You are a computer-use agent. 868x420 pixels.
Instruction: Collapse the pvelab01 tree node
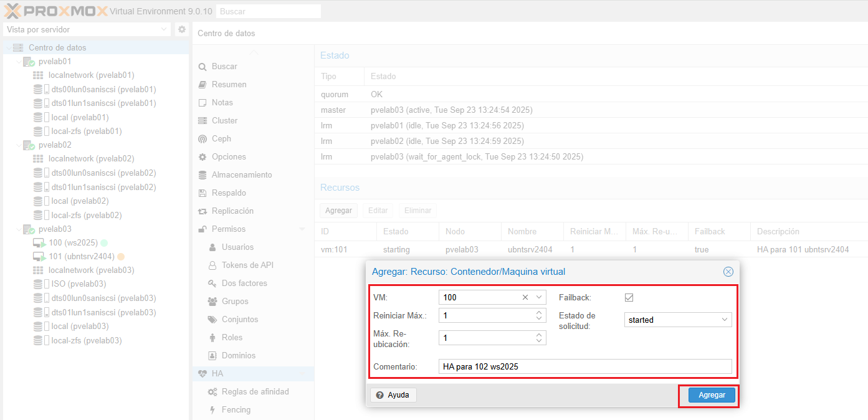[x=19, y=62]
